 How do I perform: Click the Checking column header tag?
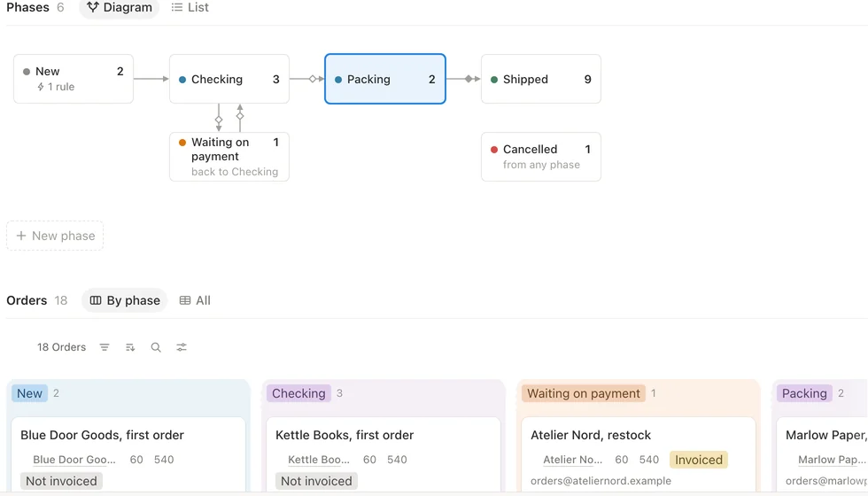(298, 393)
